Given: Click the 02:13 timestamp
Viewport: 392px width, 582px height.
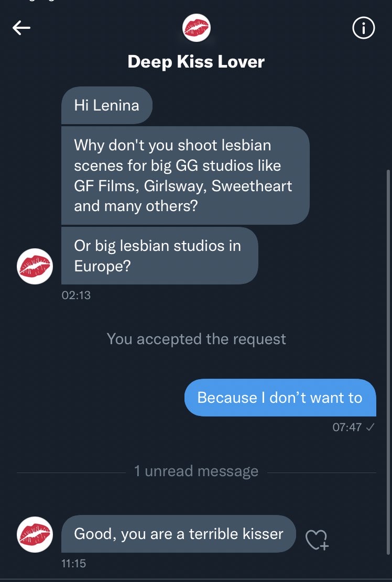Looking at the screenshot, I should pyautogui.click(x=76, y=295).
